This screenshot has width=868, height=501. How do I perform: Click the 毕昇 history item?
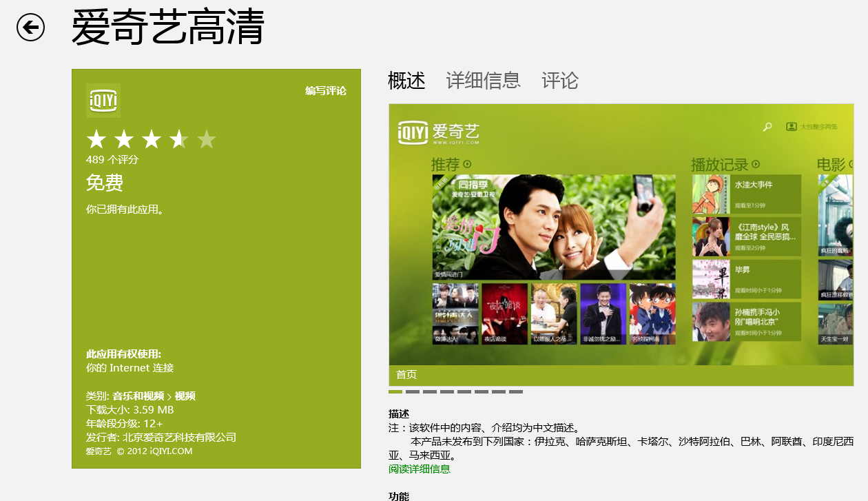[747, 279]
